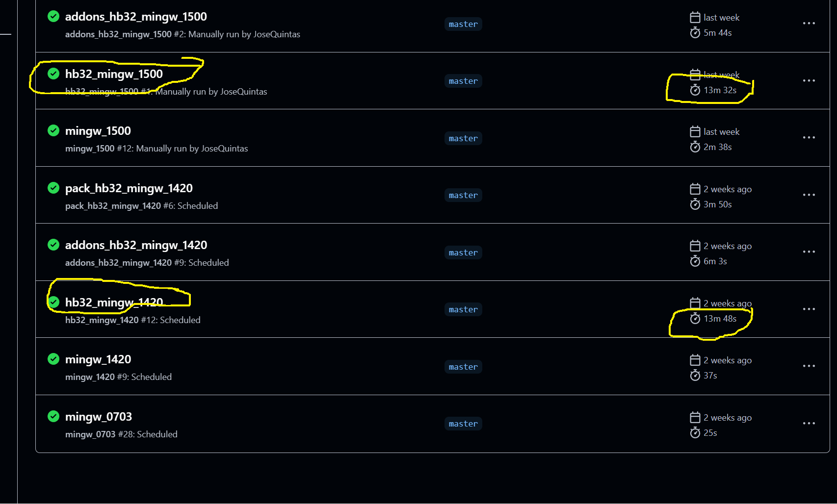837x504 pixels.
Task: Open addons_hb32_mingw_1420 run details
Action: (x=136, y=245)
